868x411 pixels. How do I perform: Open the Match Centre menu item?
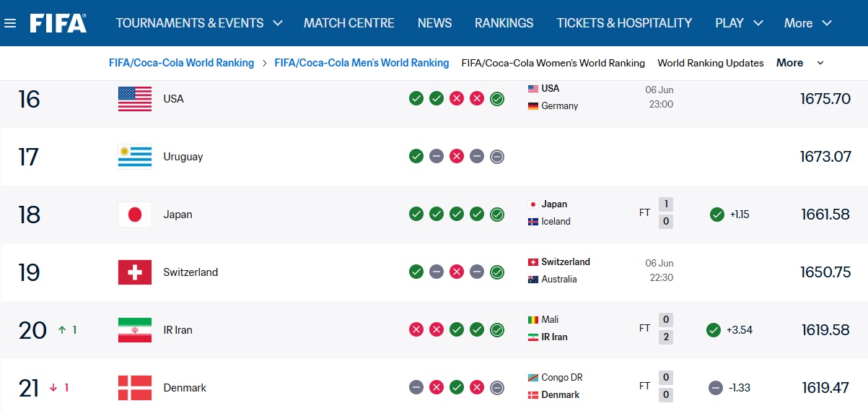[x=349, y=23]
